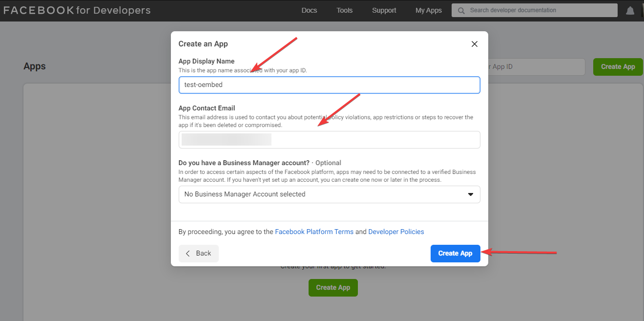The width and height of the screenshot is (644, 321).
Task: Click the search magnifier icon
Action: click(461, 10)
